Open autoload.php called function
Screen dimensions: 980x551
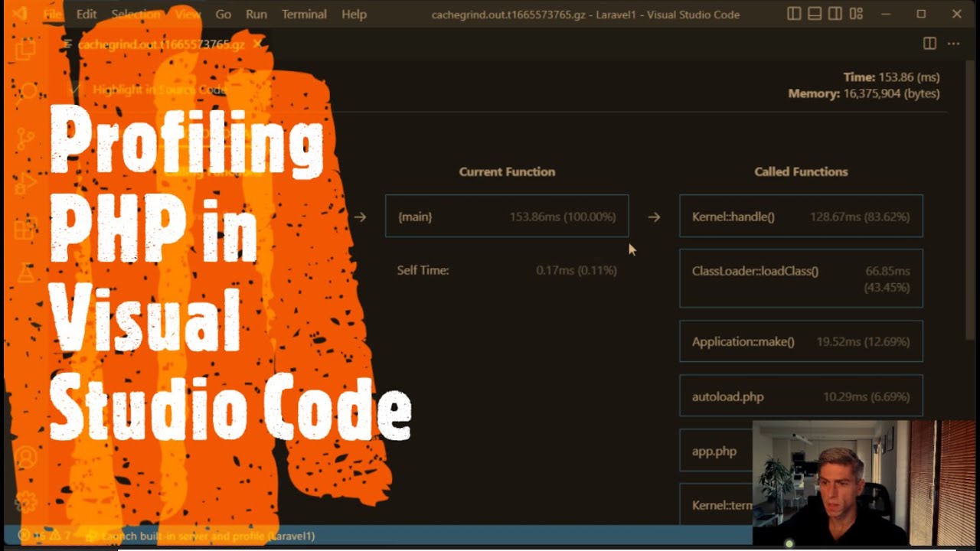(x=801, y=396)
